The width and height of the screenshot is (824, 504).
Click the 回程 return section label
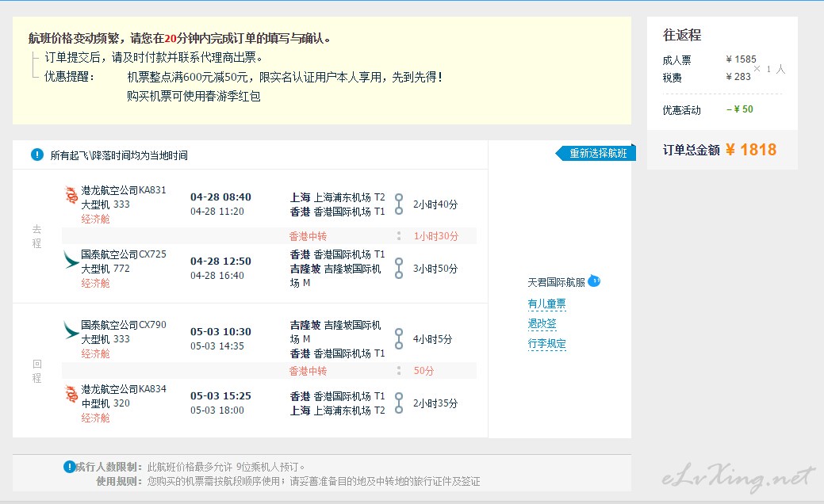(36, 371)
